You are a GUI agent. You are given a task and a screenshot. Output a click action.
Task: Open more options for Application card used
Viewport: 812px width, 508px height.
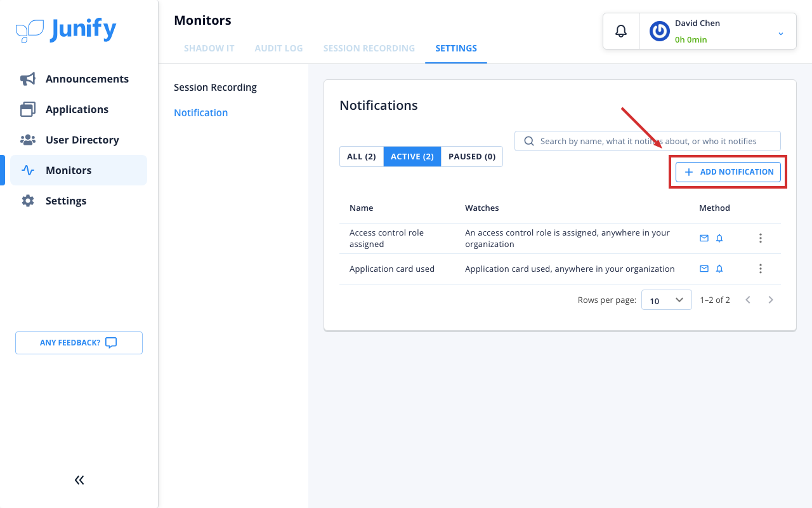pos(761,269)
